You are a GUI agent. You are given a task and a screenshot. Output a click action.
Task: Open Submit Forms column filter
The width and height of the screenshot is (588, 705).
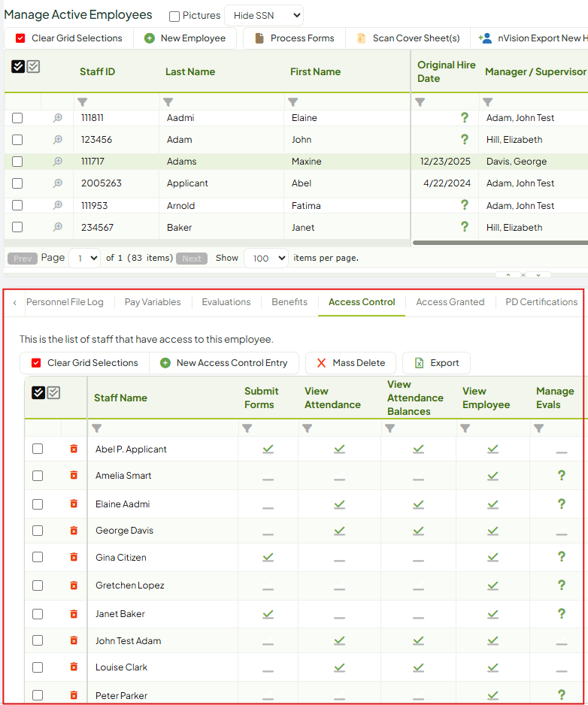point(247,428)
